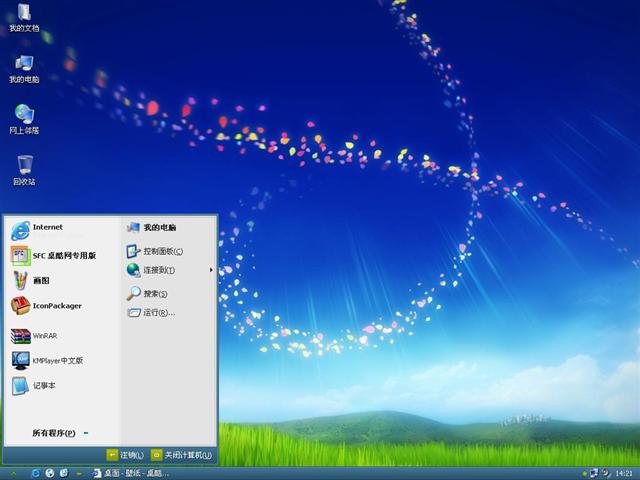Open SFC 桌酷网专用版 in the start menu
Viewport: 640px width, 480px height.
53,256
